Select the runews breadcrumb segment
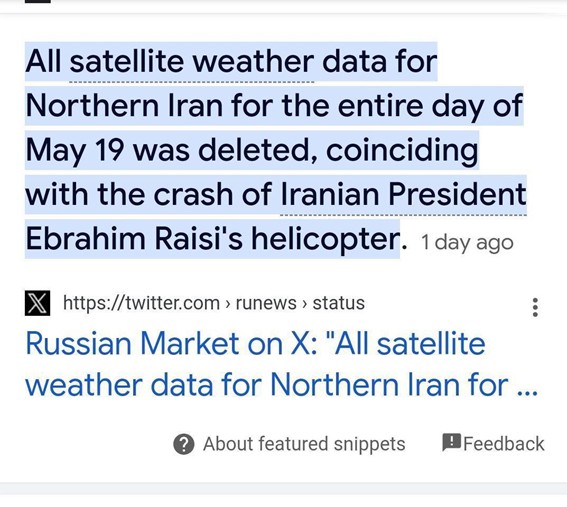The image size is (567, 507). pos(266,303)
